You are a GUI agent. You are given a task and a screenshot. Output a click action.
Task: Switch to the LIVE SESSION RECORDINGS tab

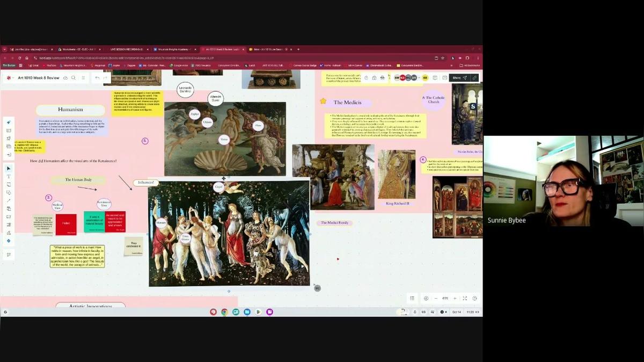click(126, 49)
